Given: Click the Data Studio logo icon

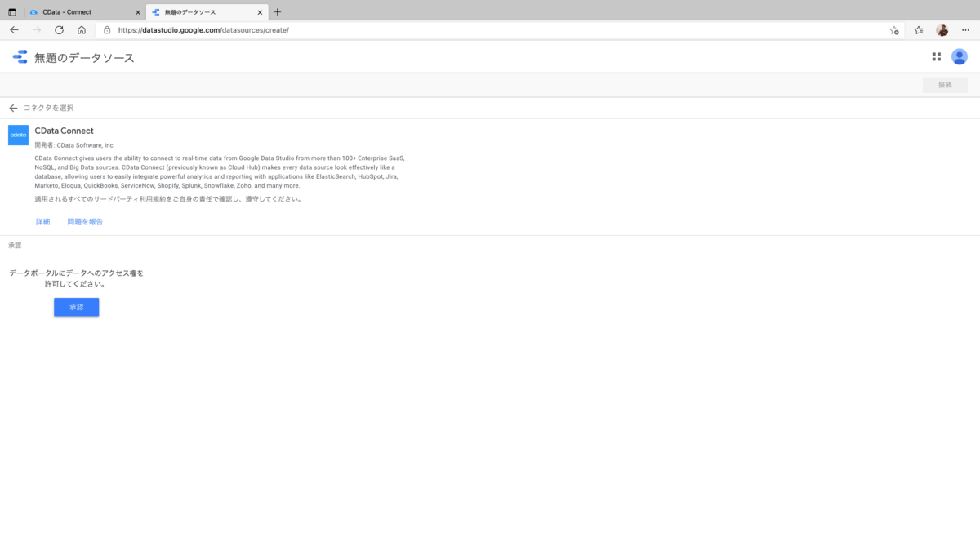Looking at the screenshot, I should [x=20, y=57].
